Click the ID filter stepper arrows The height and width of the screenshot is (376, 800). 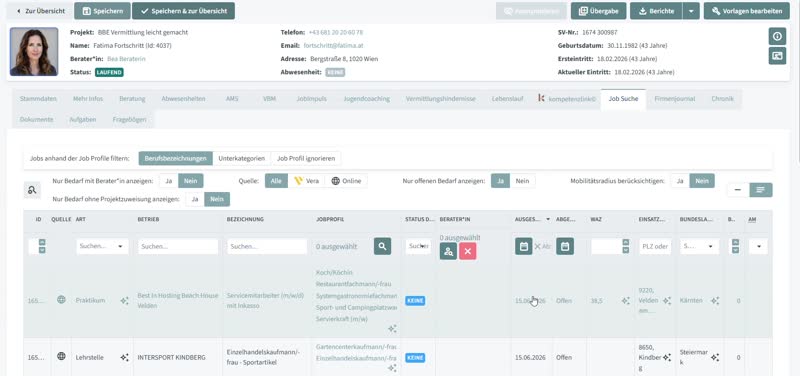[x=42, y=246]
